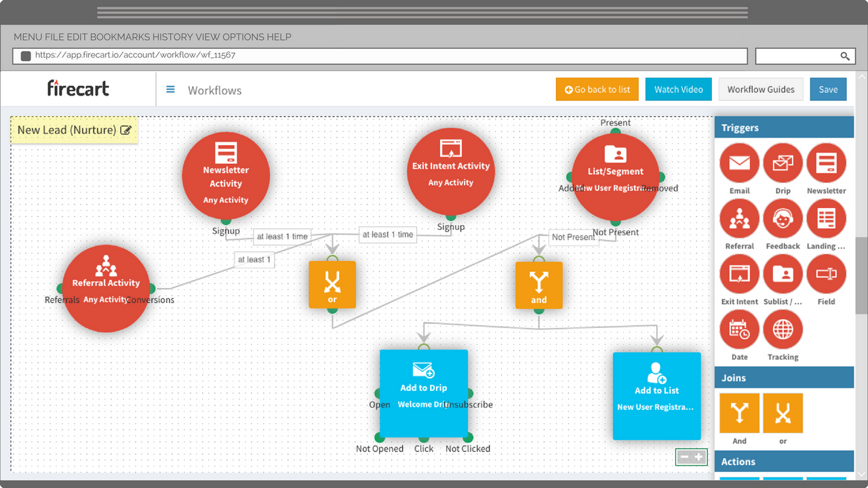This screenshot has width=868, height=488.
Task: Edit the New Lead (Nurture) workflow name
Action: [126, 130]
